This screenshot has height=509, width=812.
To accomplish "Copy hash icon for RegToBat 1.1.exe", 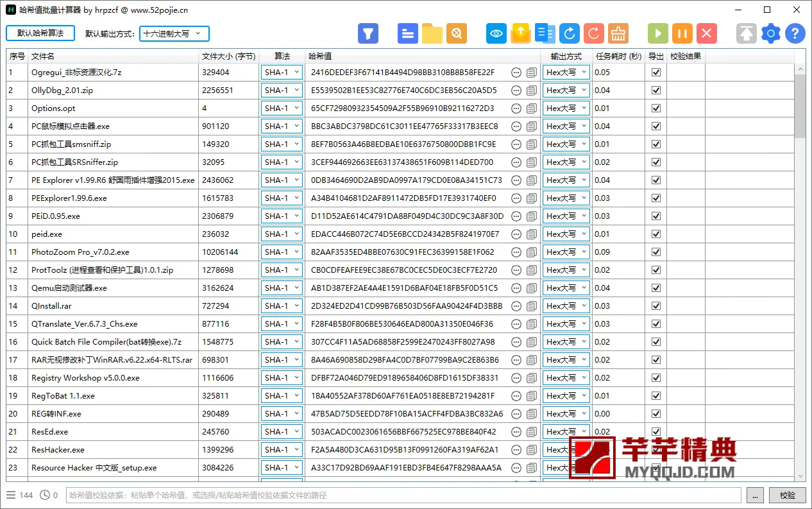I will pos(532,396).
